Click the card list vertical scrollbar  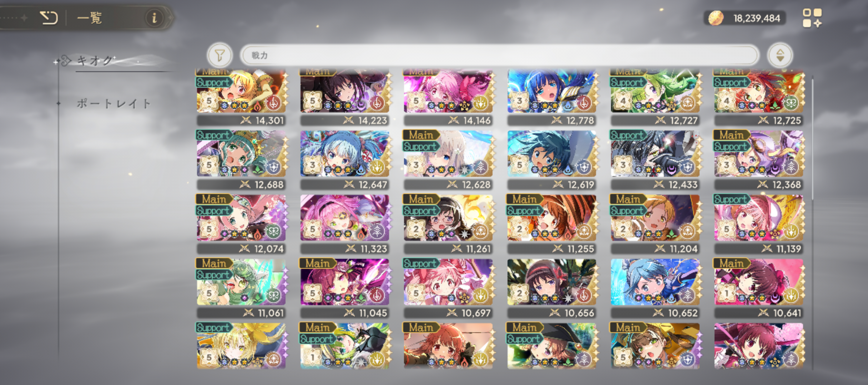[813, 223]
